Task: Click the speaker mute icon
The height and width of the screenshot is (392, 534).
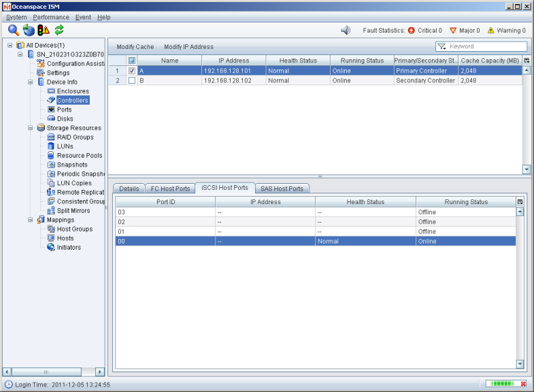Action: pyautogui.click(x=346, y=31)
